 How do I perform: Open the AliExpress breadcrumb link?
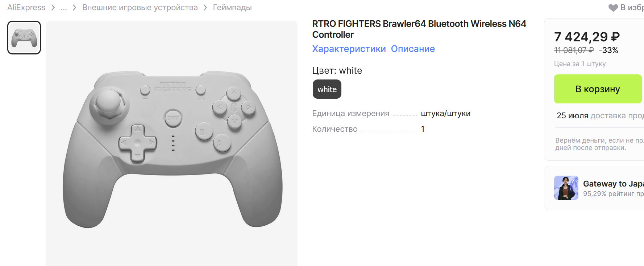pos(26,8)
